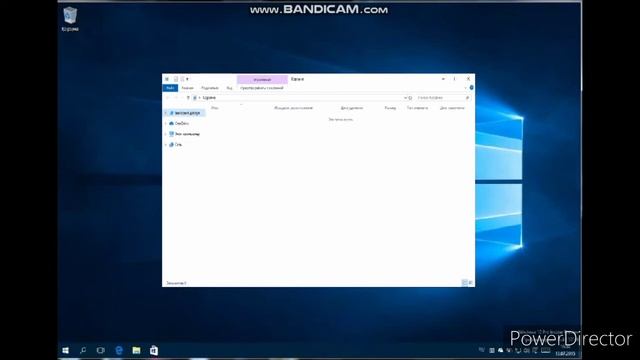Open the Store app from the taskbar
Viewport: 640px width, 360px height.
click(154, 350)
